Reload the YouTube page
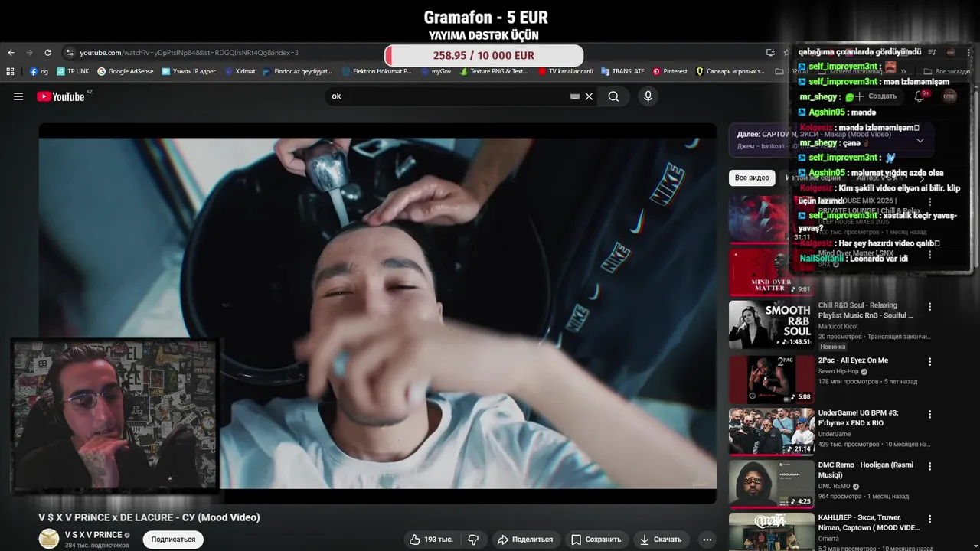Screen dimensions: 980x551 click(47, 53)
